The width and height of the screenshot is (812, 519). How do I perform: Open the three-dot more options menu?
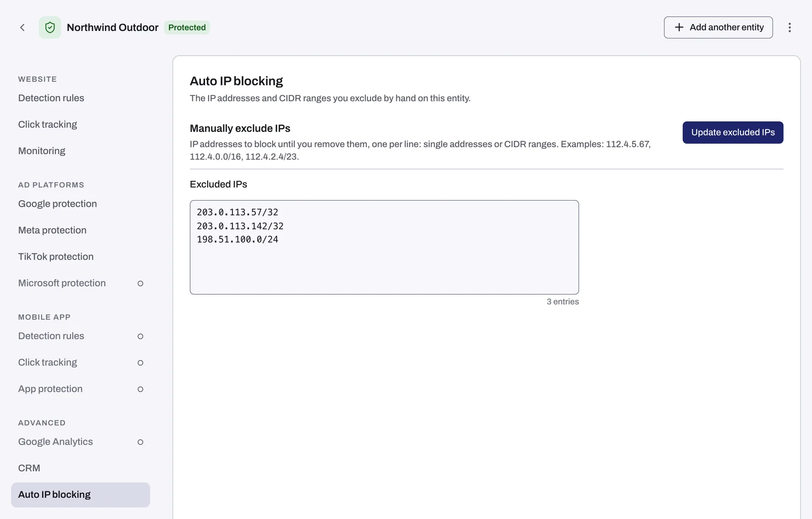pyautogui.click(x=789, y=27)
